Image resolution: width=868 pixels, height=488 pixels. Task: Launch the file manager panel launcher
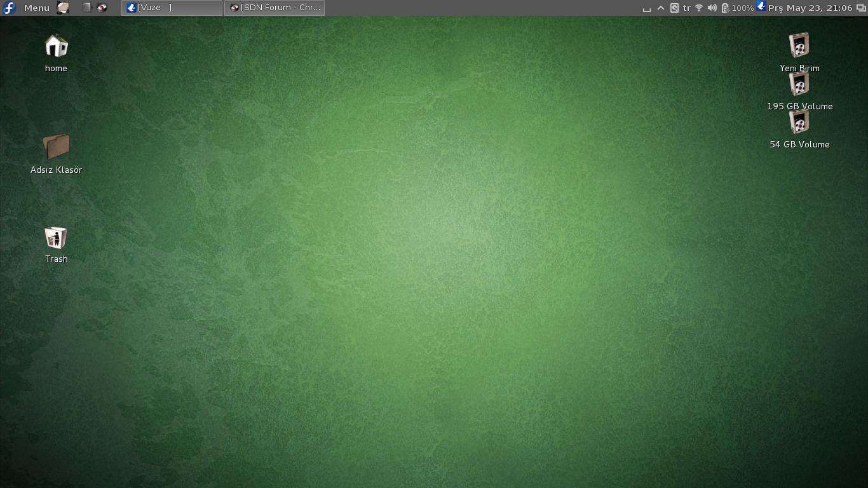63,8
